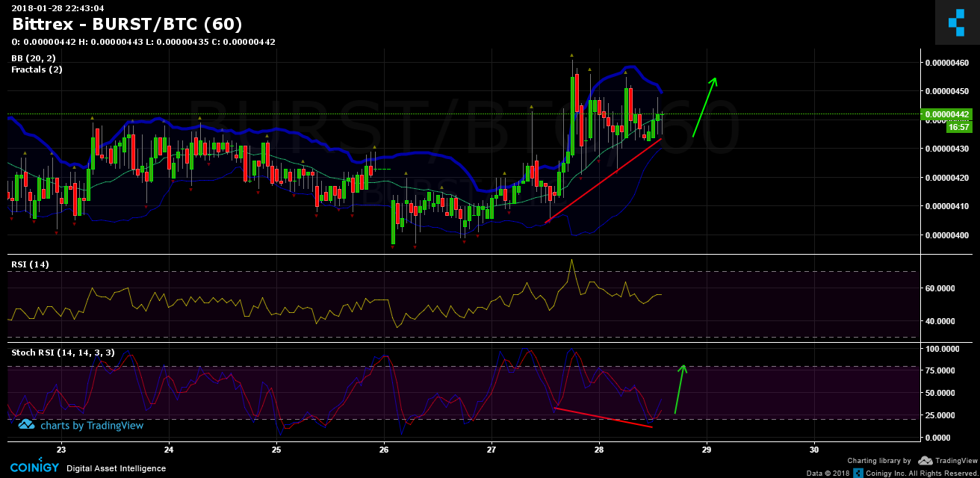Click the Coinigy Inc. All Rights Reserved notice
980x478 pixels.
pyautogui.click(x=921, y=474)
